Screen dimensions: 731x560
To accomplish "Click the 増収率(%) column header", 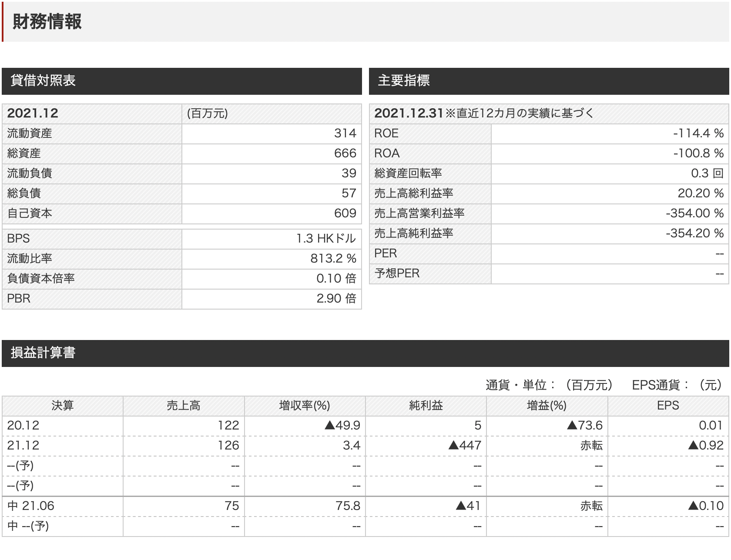I will pyautogui.click(x=305, y=406).
